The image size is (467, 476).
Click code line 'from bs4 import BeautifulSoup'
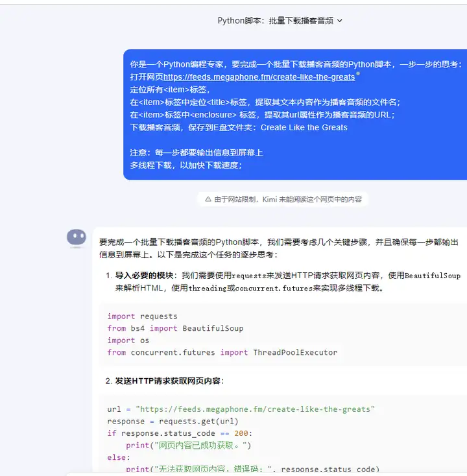(175, 328)
